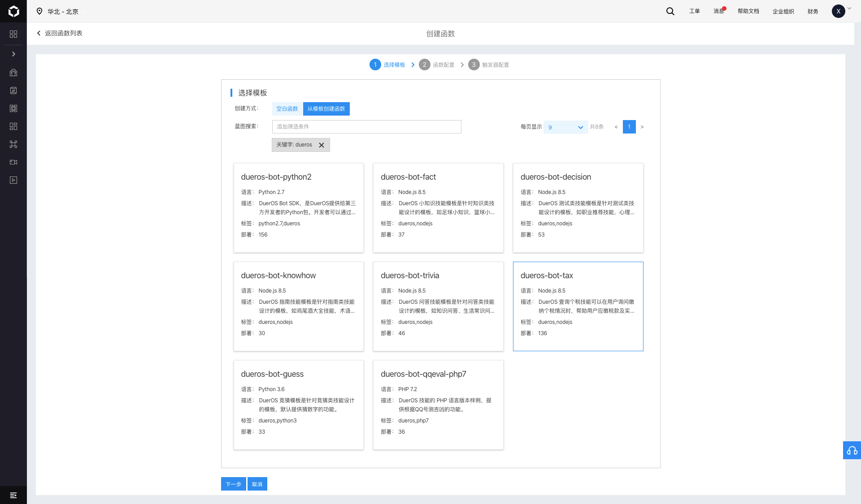Click the search magnifier icon

pyautogui.click(x=670, y=11)
